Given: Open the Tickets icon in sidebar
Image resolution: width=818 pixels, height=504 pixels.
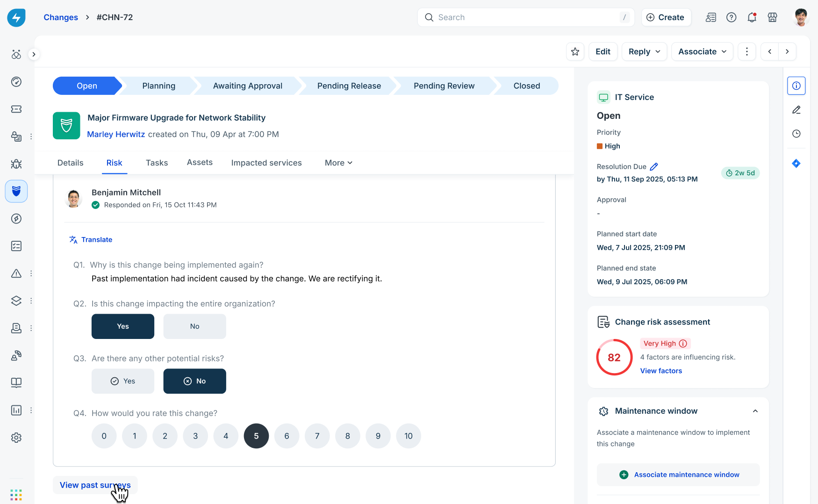Looking at the screenshot, I should (16, 109).
